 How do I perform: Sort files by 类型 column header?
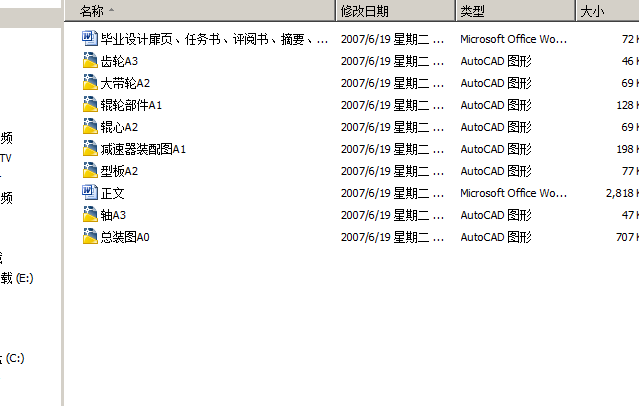click(516, 11)
